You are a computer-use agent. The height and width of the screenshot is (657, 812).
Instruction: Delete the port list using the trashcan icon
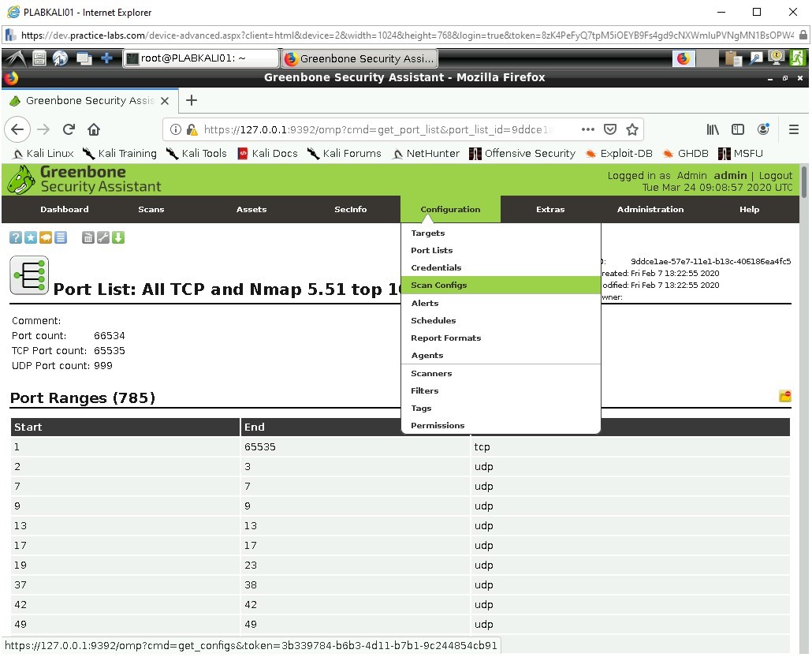[x=88, y=237]
